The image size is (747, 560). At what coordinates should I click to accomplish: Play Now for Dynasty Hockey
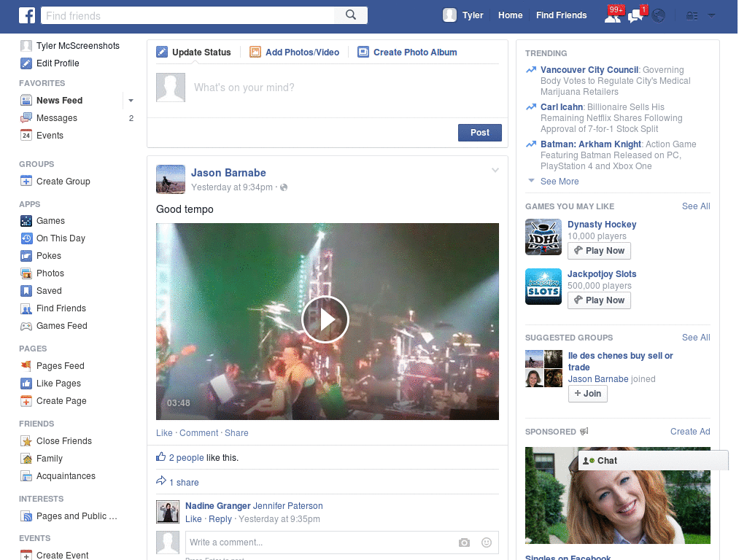click(599, 251)
